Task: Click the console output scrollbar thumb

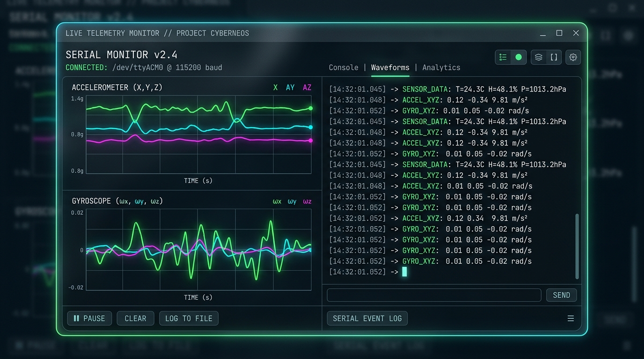Action: [x=577, y=246]
